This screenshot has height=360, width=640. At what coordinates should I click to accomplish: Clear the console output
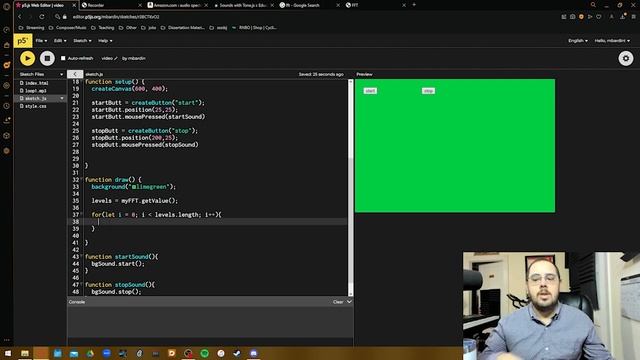click(x=338, y=302)
